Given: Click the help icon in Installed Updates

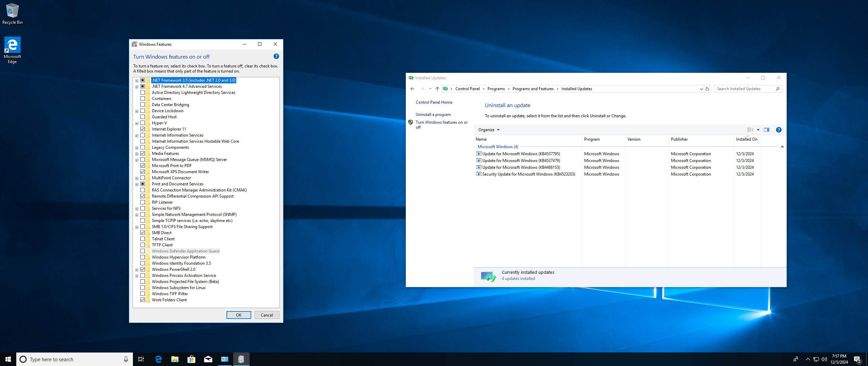Looking at the screenshot, I should (779, 130).
